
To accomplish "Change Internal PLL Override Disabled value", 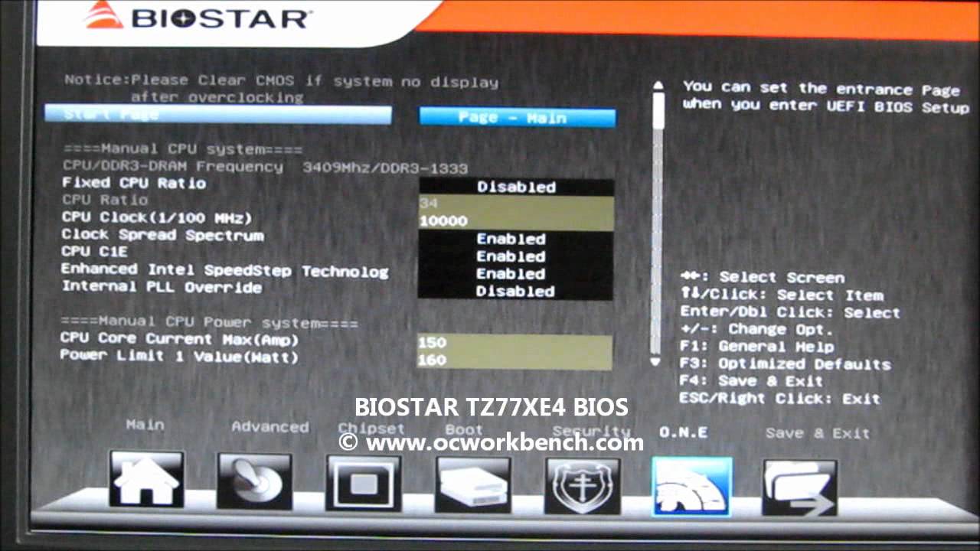I will (x=515, y=292).
